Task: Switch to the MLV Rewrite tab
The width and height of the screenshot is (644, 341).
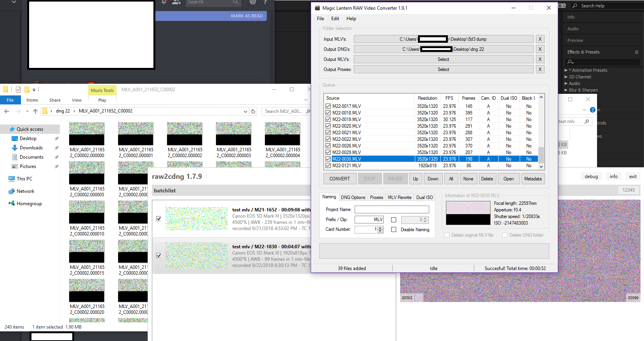Action: [400, 197]
